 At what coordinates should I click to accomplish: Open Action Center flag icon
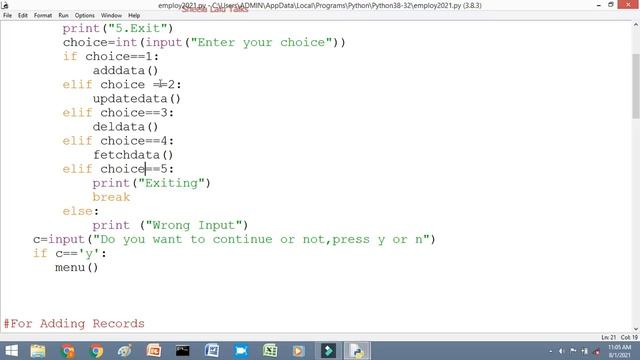[573, 351]
